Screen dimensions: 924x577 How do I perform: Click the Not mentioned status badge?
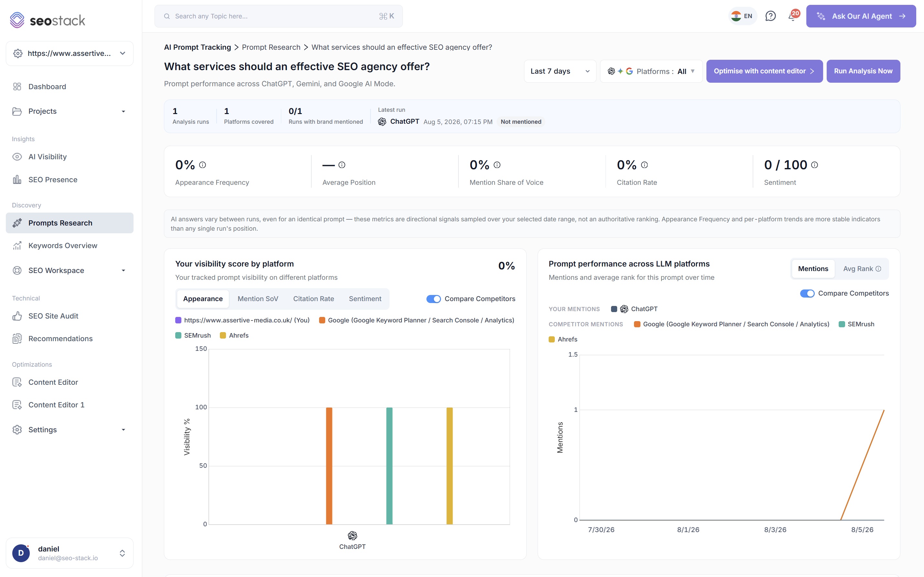point(521,122)
